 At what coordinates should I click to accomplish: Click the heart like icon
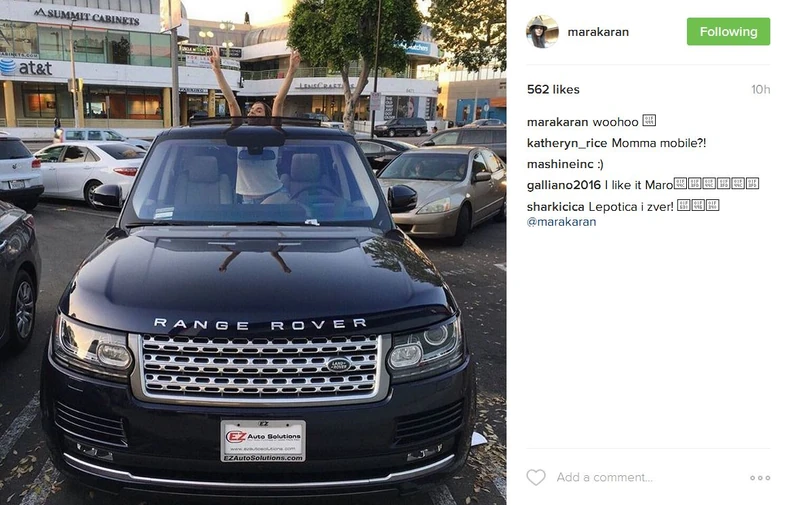(536, 477)
